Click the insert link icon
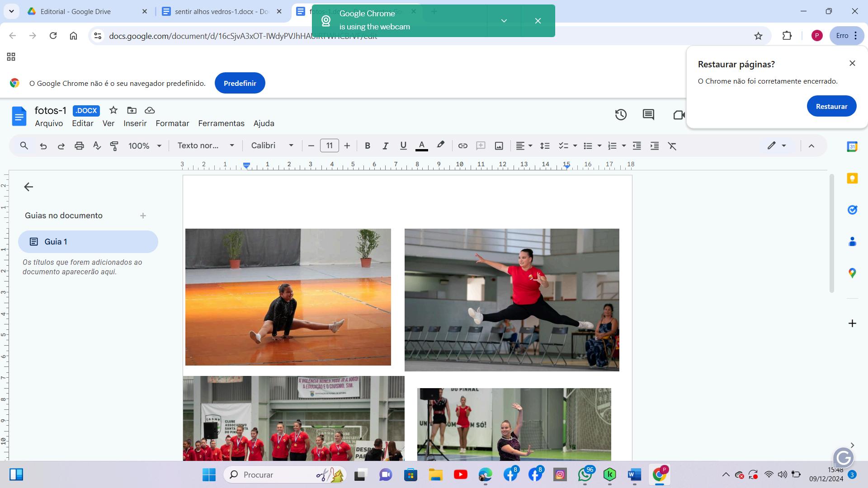The width and height of the screenshot is (868, 488). click(x=462, y=146)
